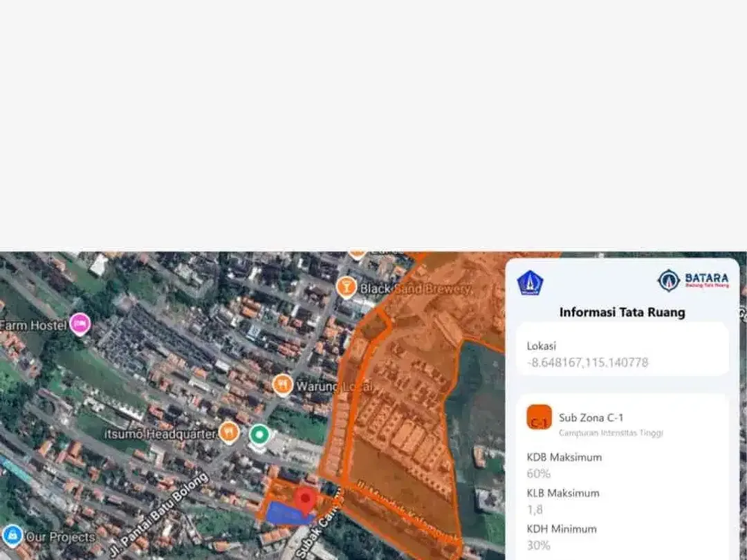The width and height of the screenshot is (747, 560).
Task: Select the KLB Maksimum value "1,8"
Action: (535, 510)
